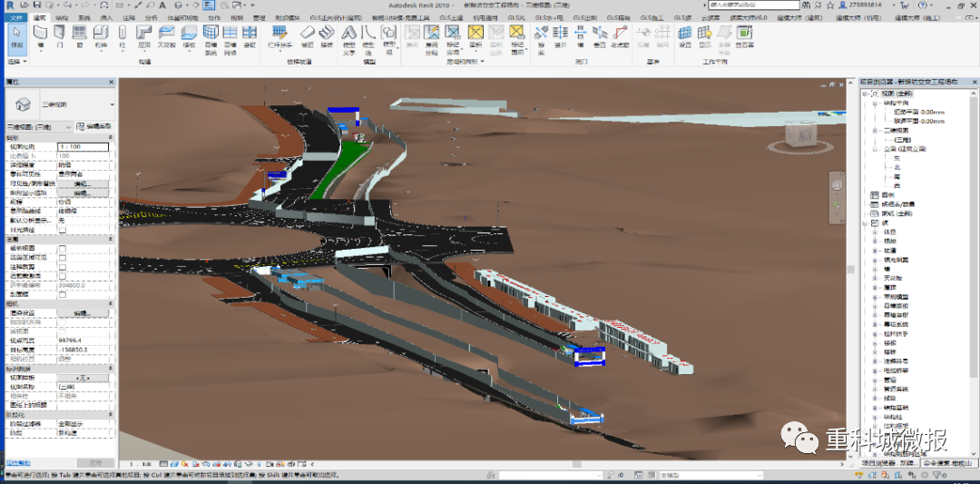Select the Ramp (坡道) tool
The height and width of the screenshot is (484, 980).
[x=307, y=37]
